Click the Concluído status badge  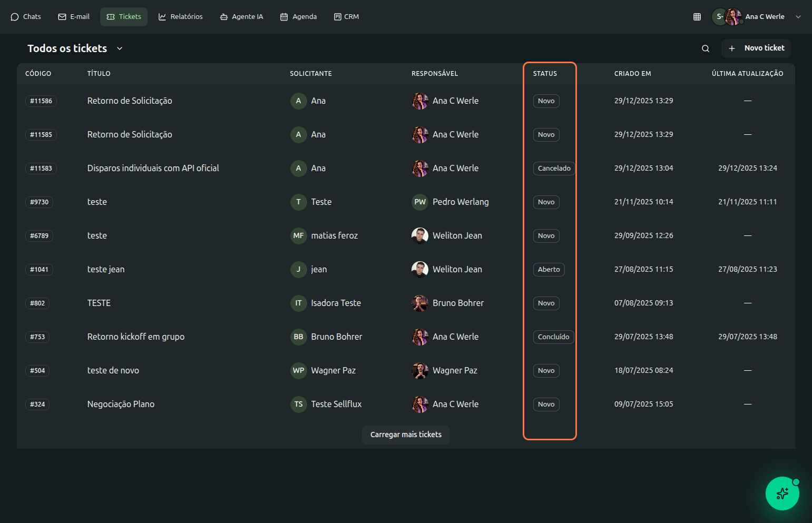point(553,337)
